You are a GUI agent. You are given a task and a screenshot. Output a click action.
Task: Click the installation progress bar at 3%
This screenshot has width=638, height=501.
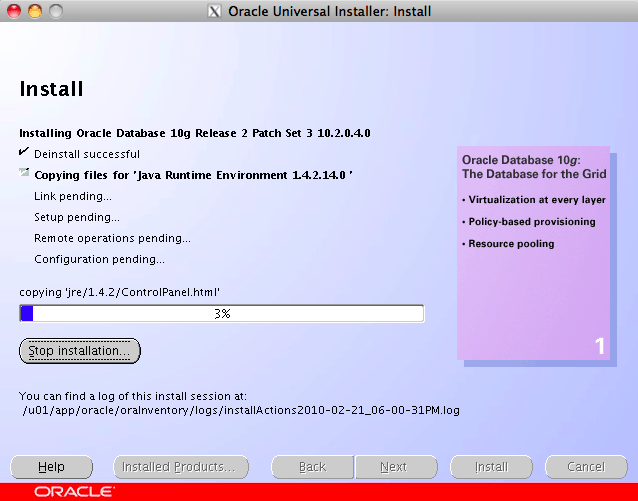point(222,314)
